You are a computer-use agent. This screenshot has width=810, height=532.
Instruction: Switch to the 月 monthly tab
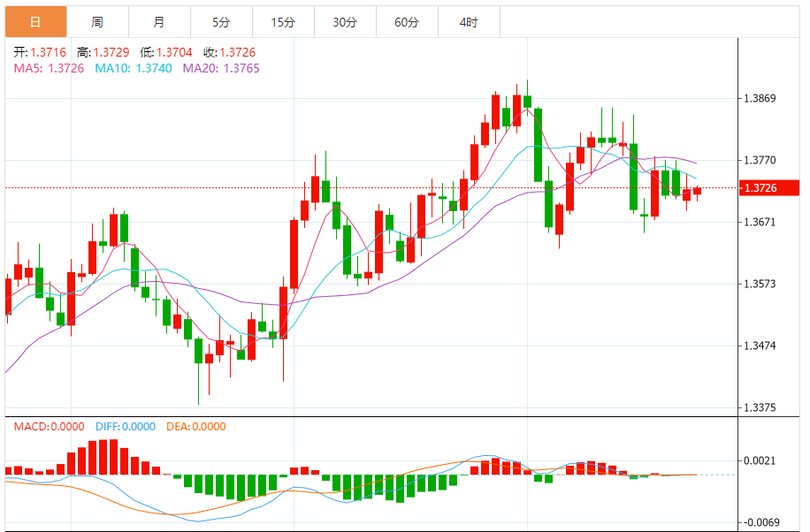tap(160, 22)
